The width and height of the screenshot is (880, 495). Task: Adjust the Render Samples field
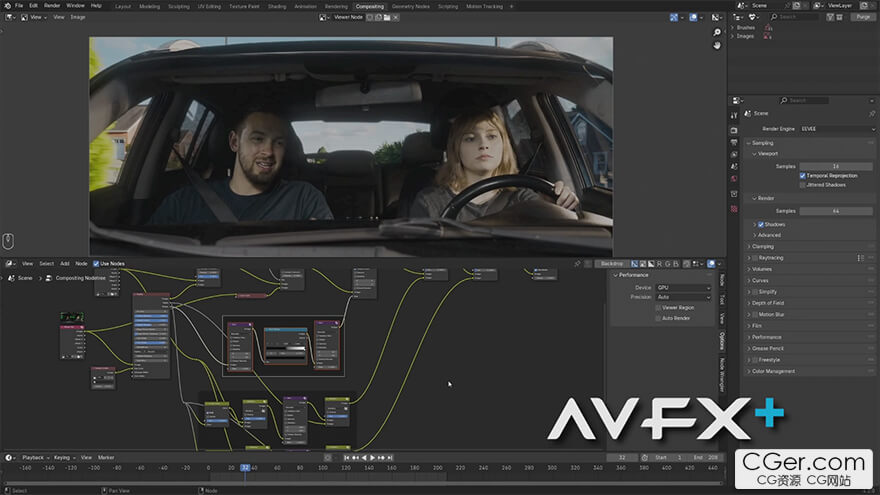(x=836, y=211)
